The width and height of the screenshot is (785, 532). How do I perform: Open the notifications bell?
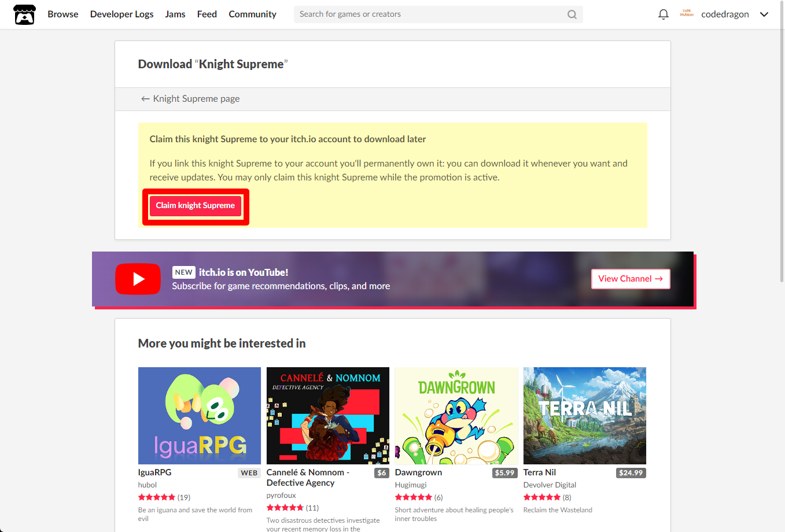[x=664, y=14]
